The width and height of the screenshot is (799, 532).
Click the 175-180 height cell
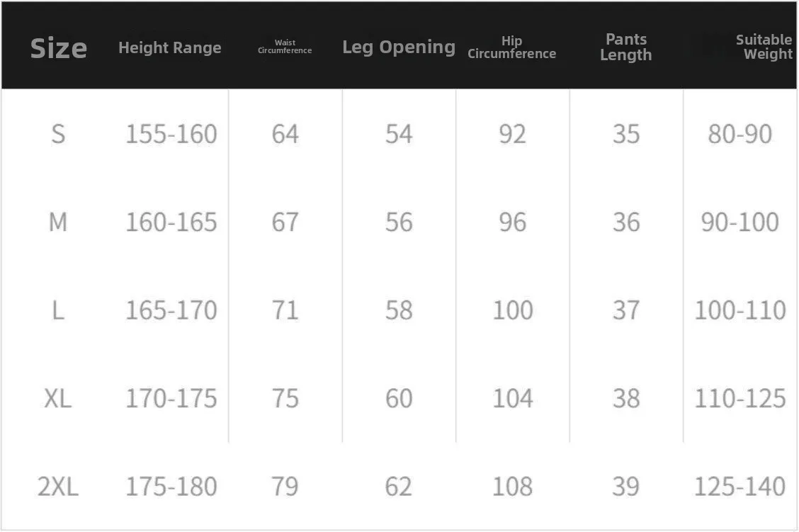tap(171, 487)
